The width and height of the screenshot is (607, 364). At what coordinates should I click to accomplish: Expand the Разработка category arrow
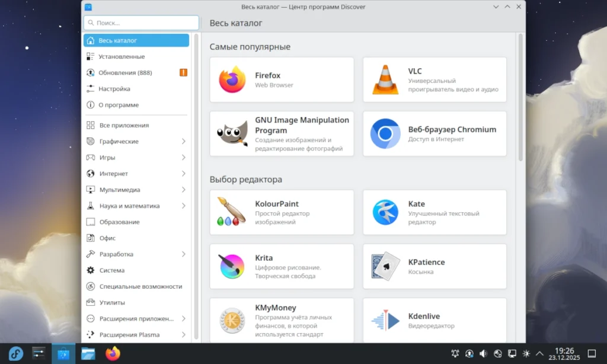click(x=184, y=254)
